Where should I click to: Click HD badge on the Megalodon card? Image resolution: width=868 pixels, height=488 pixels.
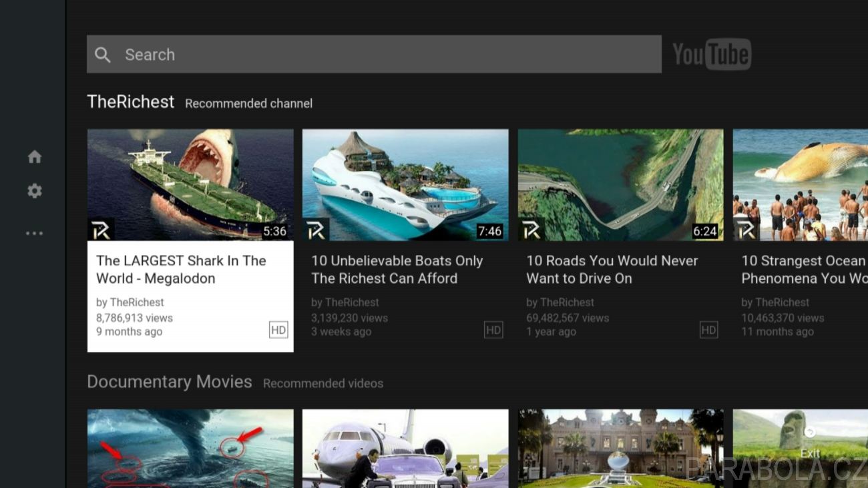coord(278,330)
